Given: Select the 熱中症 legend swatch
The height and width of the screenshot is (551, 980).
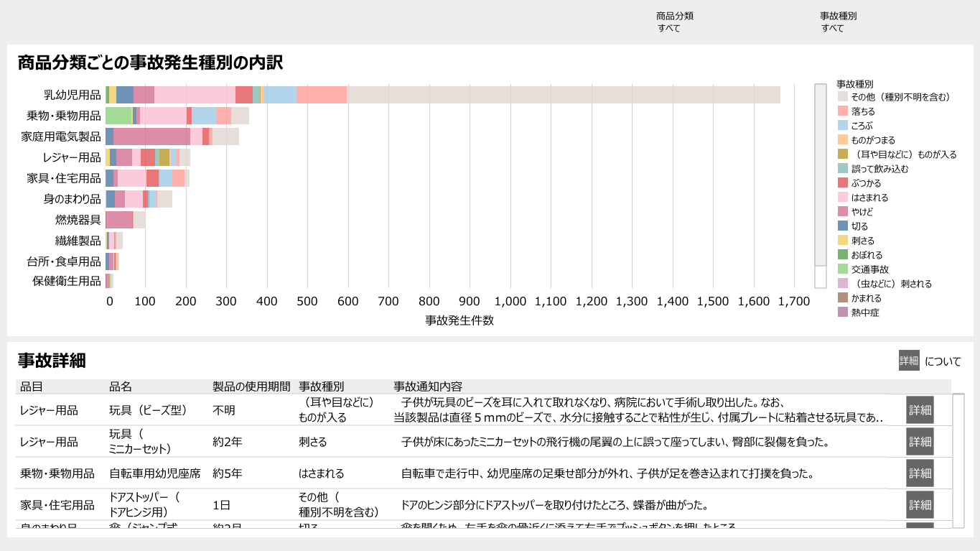Looking at the screenshot, I should click(x=843, y=312).
